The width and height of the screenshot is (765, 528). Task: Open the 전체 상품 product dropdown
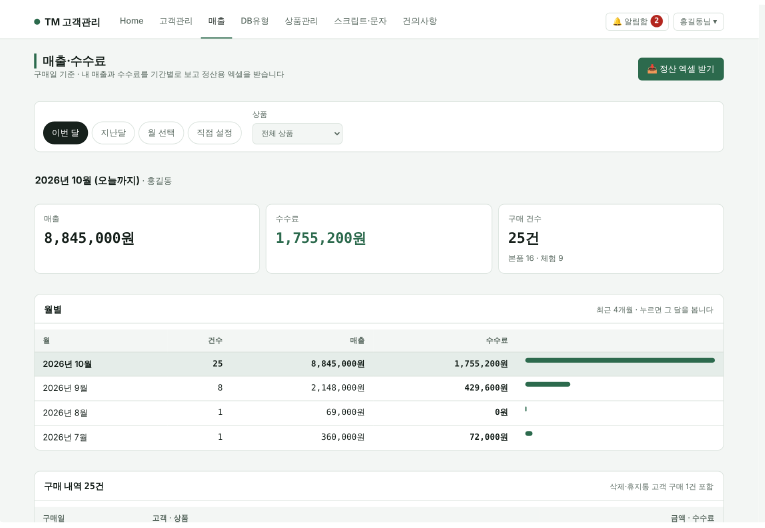(x=297, y=133)
